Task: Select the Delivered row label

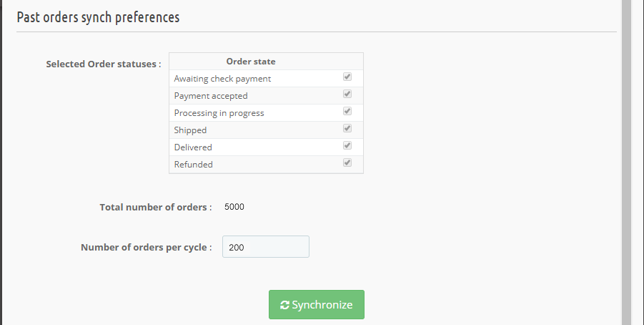Action: (x=193, y=147)
